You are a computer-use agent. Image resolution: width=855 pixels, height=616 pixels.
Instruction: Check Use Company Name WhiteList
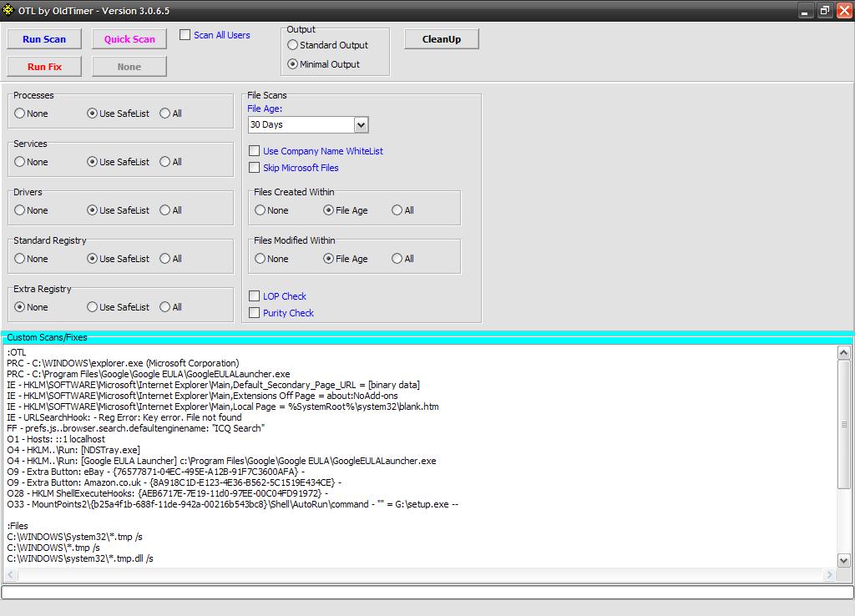255,151
